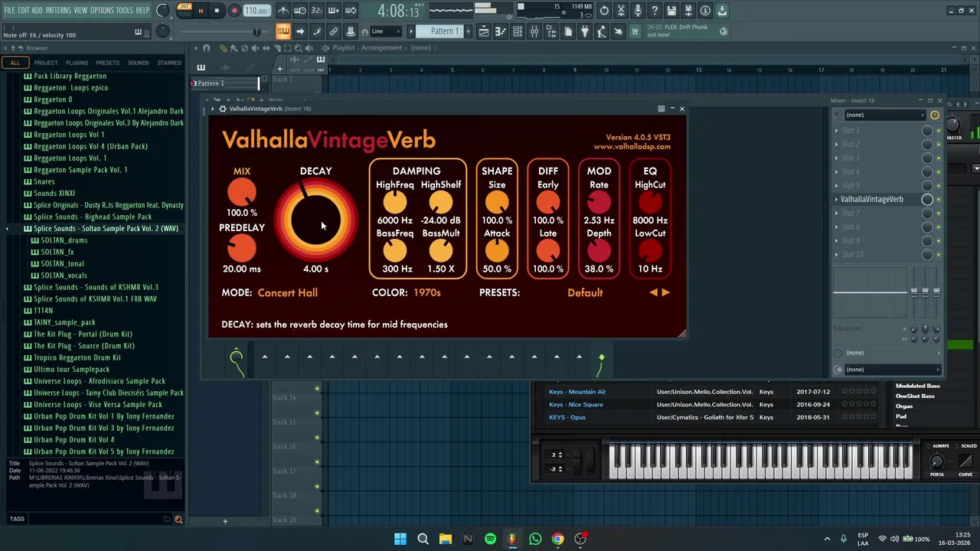Image resolution: width=980 pixels, height=551 pixels.
Task: Enable wait for input before recording
Action: 300,11
